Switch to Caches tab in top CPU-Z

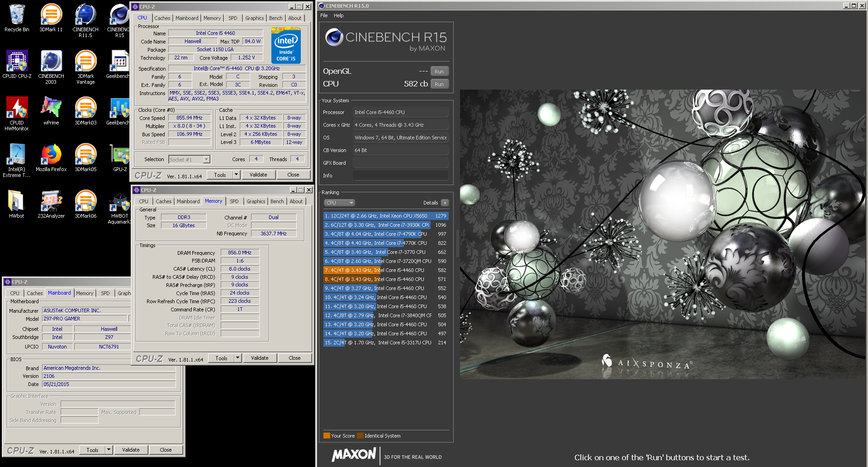pyautogui.click(x=162, y=18)
